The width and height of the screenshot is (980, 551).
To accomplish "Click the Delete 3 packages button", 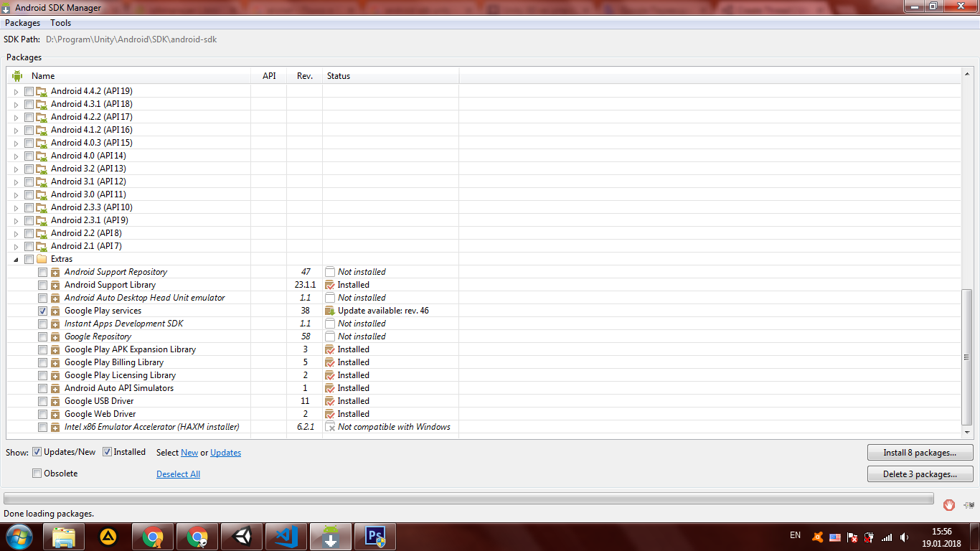I will click(x=920, y=474).
